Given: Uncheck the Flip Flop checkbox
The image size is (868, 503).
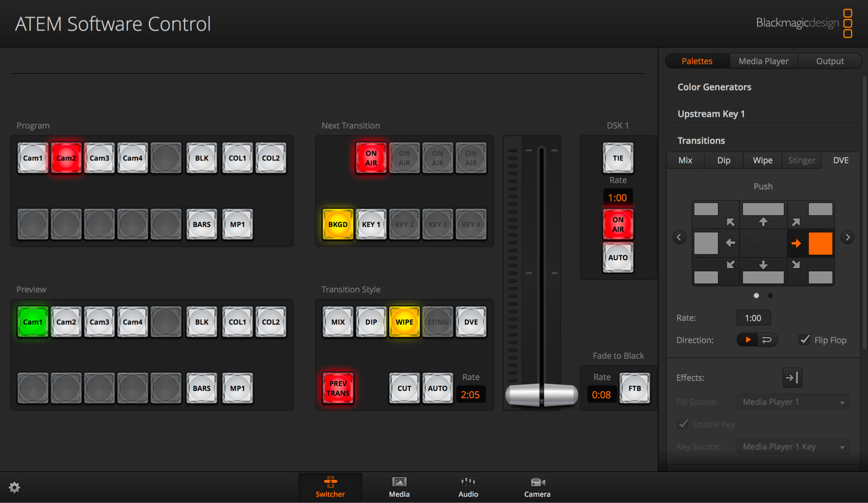Looking at the screenshot, I should coord(805,340).
